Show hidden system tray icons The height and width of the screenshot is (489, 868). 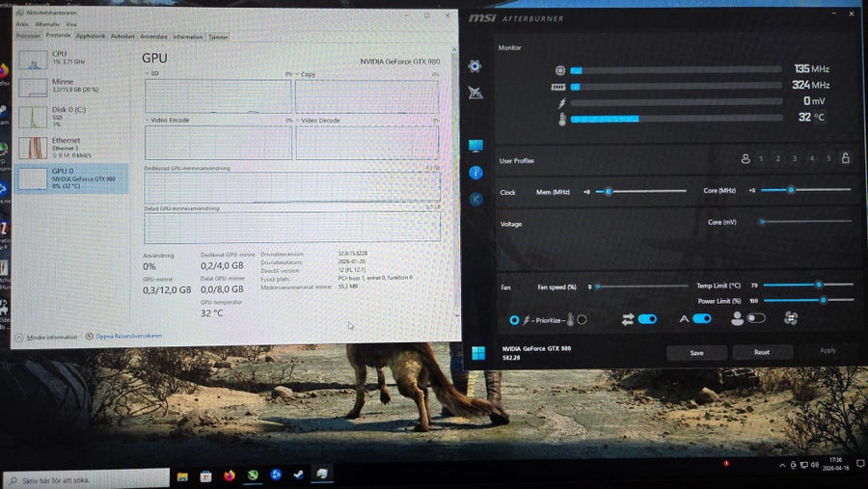point(781,465)
